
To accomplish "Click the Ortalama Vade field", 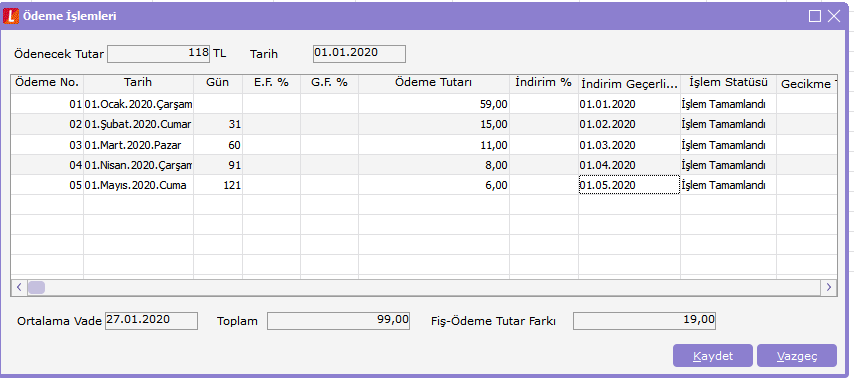I will (x=151, y=321).
